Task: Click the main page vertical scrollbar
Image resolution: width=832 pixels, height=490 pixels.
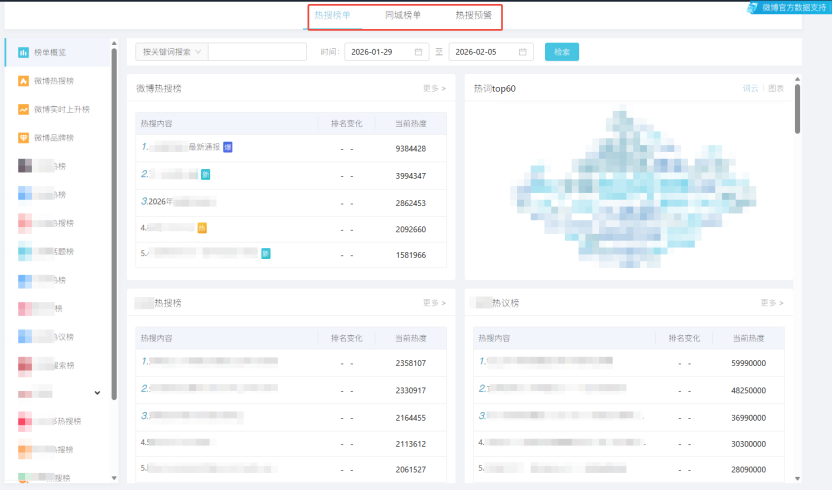Action: tap(797, 110)
